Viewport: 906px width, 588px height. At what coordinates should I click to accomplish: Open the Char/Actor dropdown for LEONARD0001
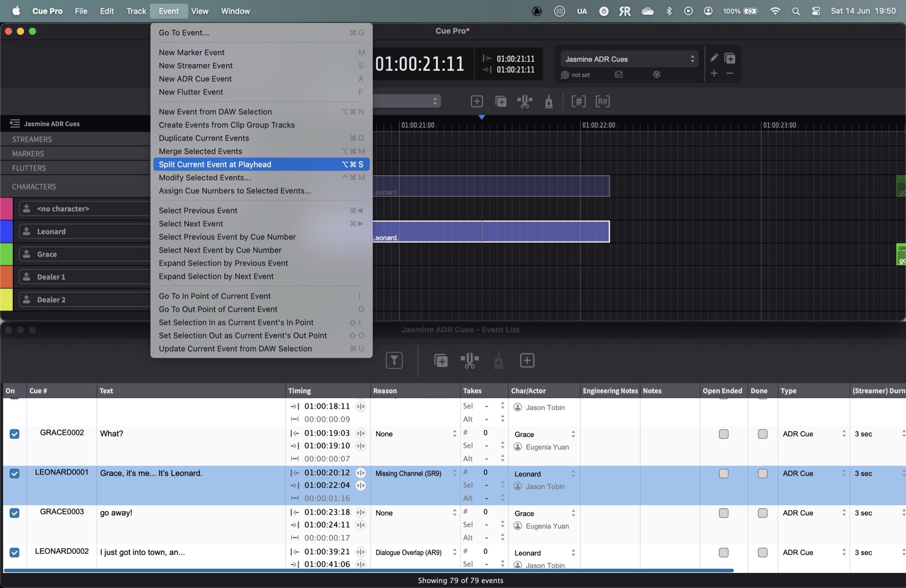click(x=544, y=474)
